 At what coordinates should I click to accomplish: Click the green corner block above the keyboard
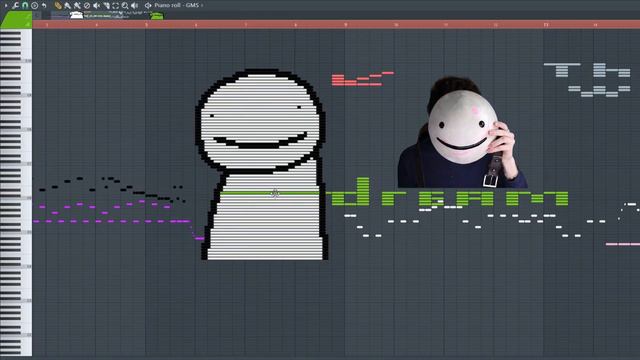click(17, 20)
